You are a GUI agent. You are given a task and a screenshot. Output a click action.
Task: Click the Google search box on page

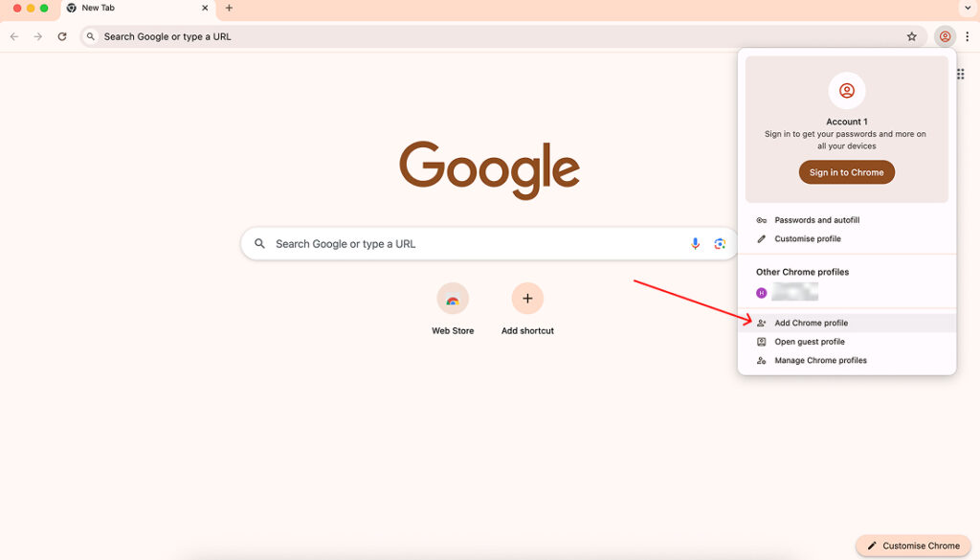469,244
